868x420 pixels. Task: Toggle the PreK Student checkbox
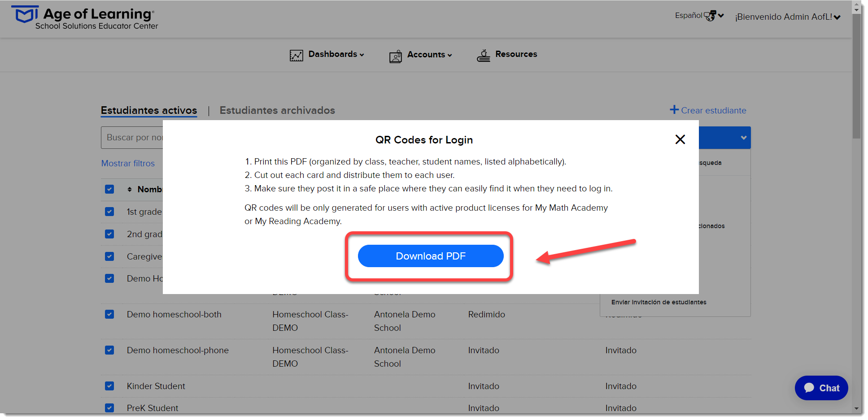[109, 408]
